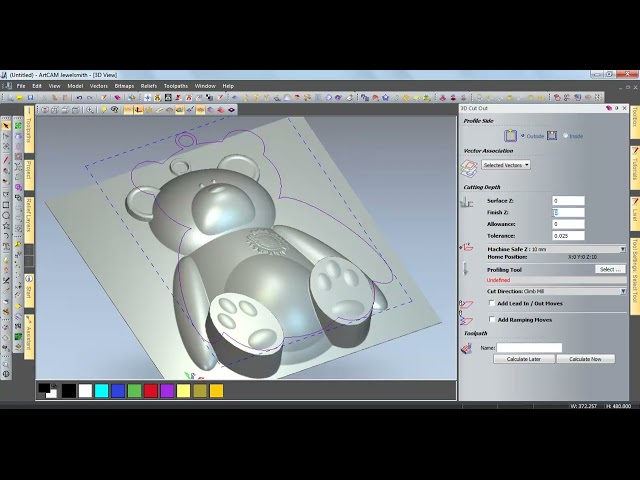Click the Allowance input field
The height and width of the screenshot is (480, 640).
pos(568,224)
